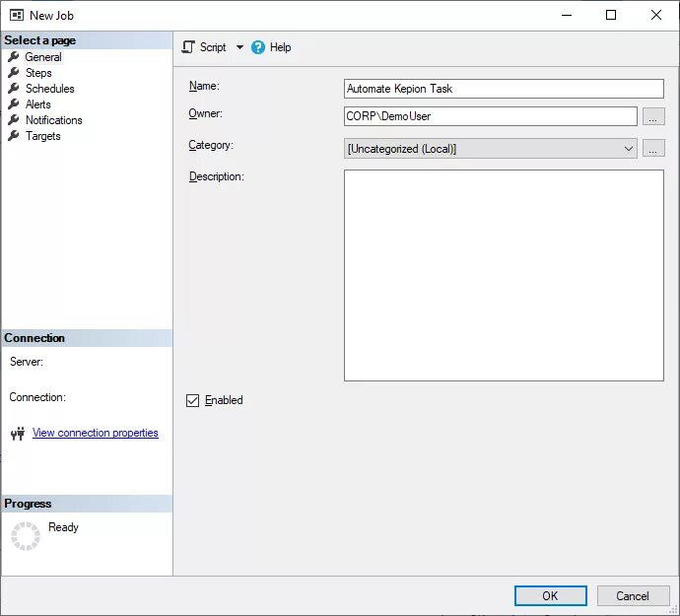The width and height of the screenshot is (680, 616).
Task: Close the New Job window
Action: (656, 15)
